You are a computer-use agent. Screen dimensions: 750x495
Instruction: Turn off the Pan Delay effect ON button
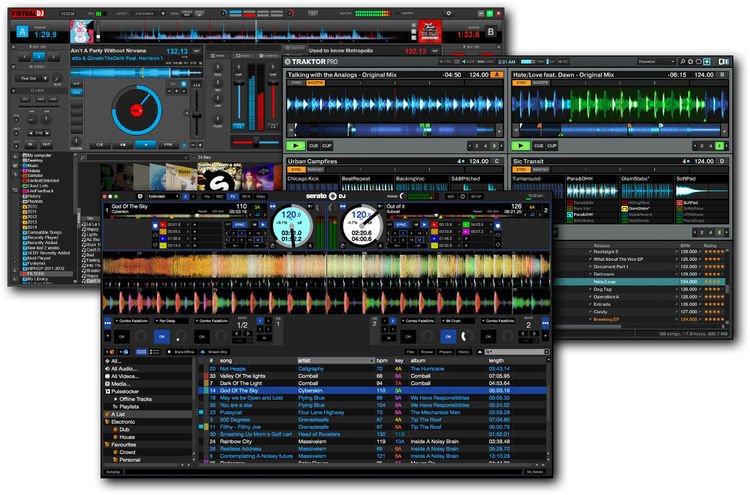point(162,337)
